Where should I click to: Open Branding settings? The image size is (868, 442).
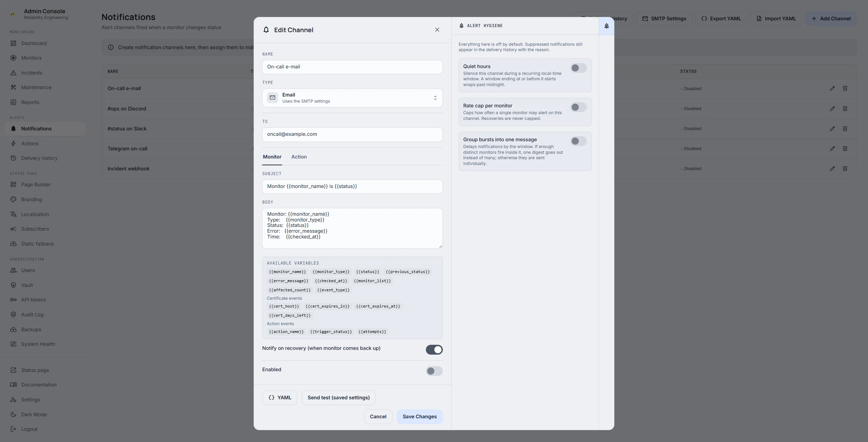[x=45, y=199]
